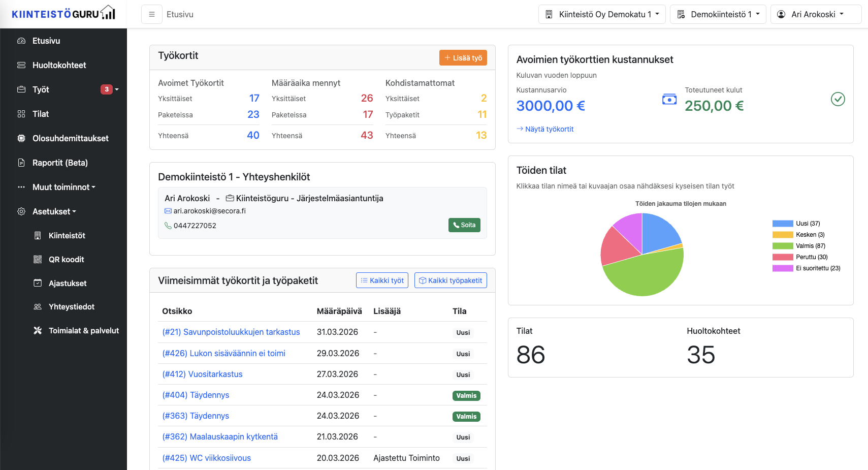This screenshot has height=470, width=868.
Task: Open the Kiinteistö Oy Demokatu 1 dropdown
Action: (602, 14)
